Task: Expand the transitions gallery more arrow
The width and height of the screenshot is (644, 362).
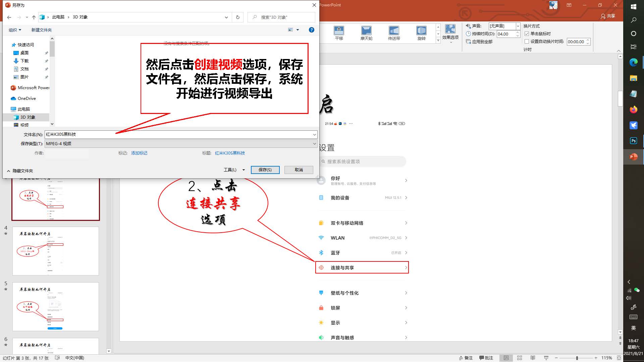Action: coord(438,40)
